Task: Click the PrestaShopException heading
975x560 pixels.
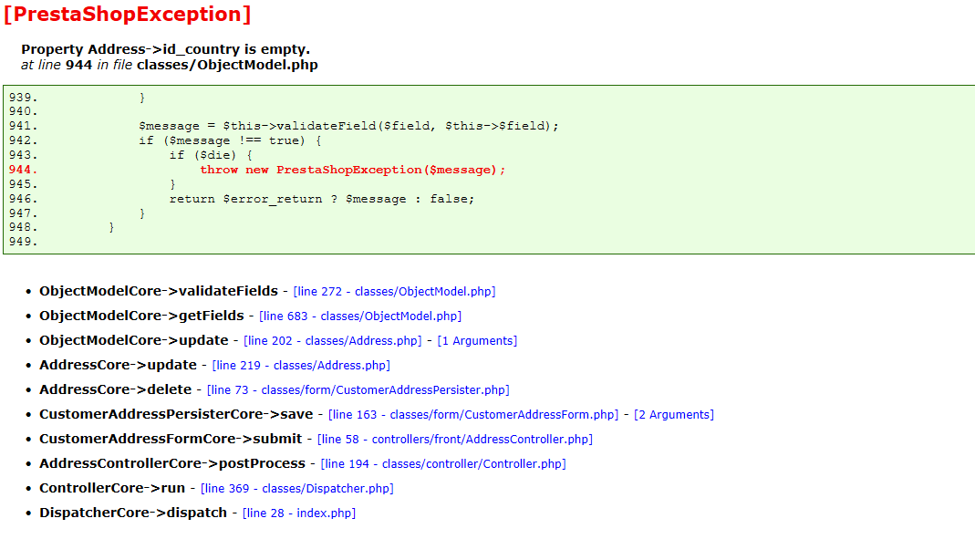Action: [128, 15]
